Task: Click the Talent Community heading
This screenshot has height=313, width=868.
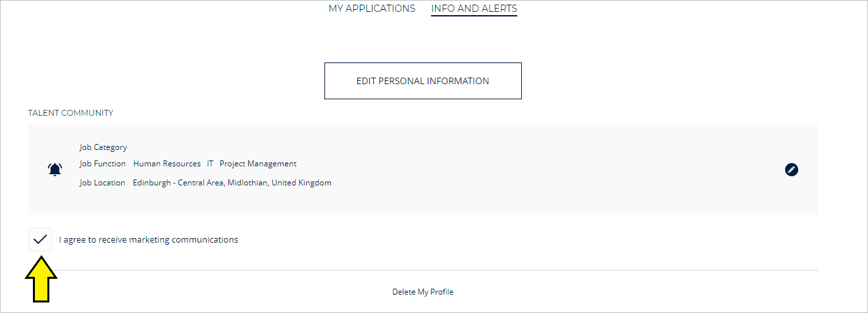Action: [70, 113]
